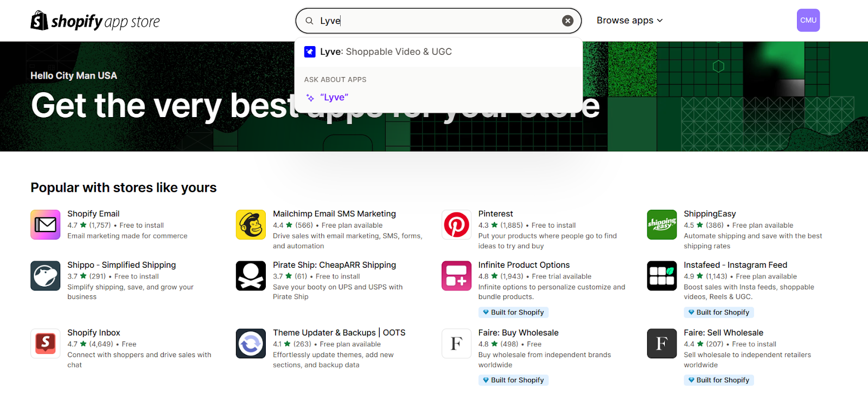Open Faire: Sell Wholesale dark icon
The height and width of the screenshot is (400, 868).
[x=662, y=344]
